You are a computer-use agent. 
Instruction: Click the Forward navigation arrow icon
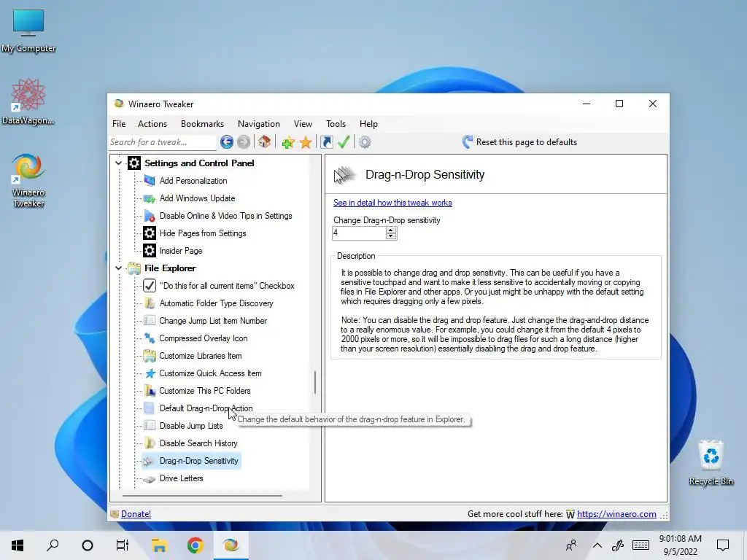click(x=244, y=142)
